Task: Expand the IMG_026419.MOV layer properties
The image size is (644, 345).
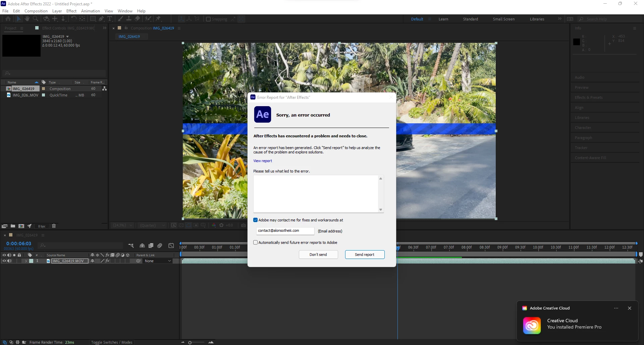Action: point(26,261)
